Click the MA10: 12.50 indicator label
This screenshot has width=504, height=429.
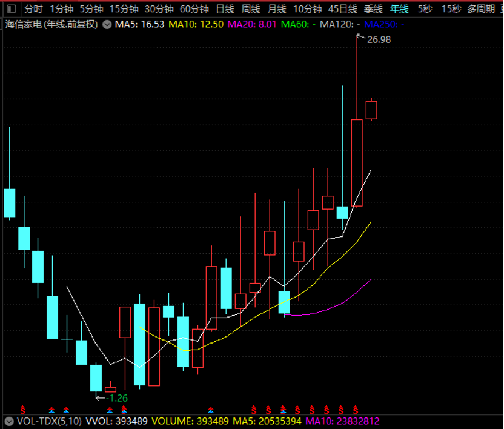pos(196,24)
